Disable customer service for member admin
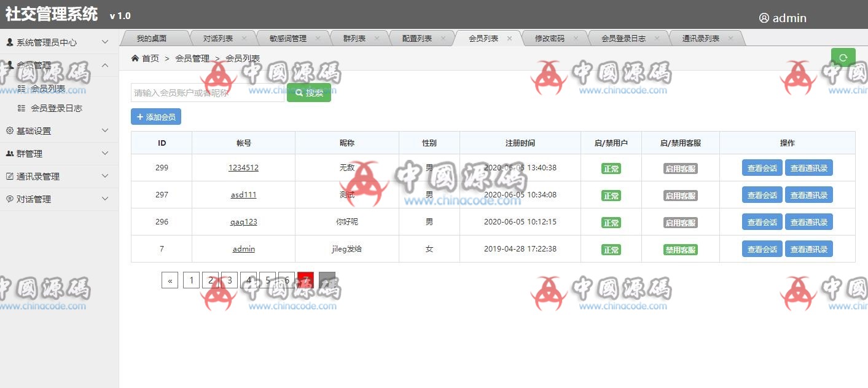868x388 pixels. pos(680,248)
